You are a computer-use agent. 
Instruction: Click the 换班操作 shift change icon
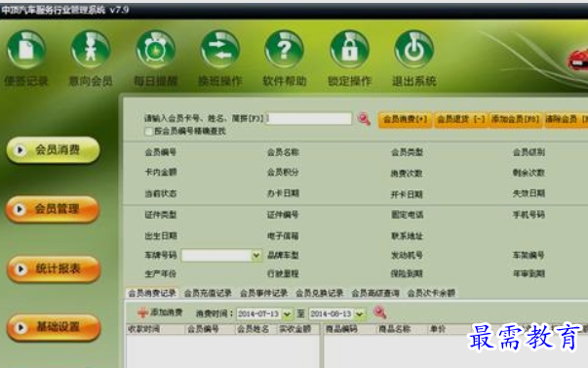tap(220, 50)
